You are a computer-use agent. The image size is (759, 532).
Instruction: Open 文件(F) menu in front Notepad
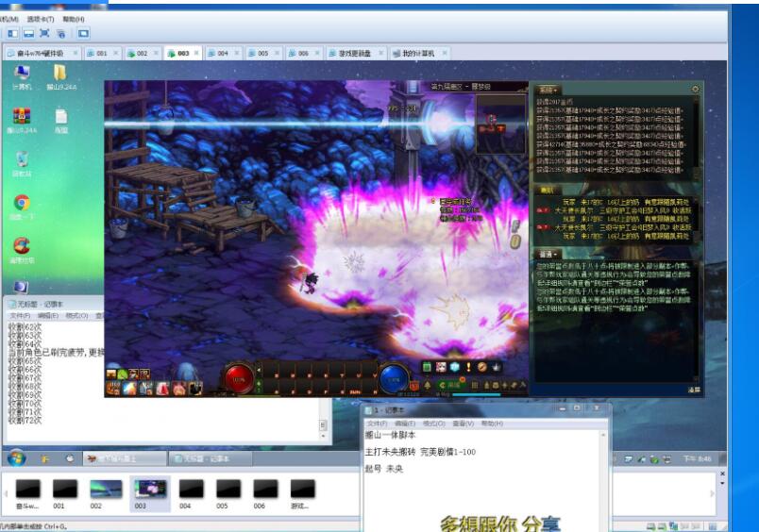point(377,424)
